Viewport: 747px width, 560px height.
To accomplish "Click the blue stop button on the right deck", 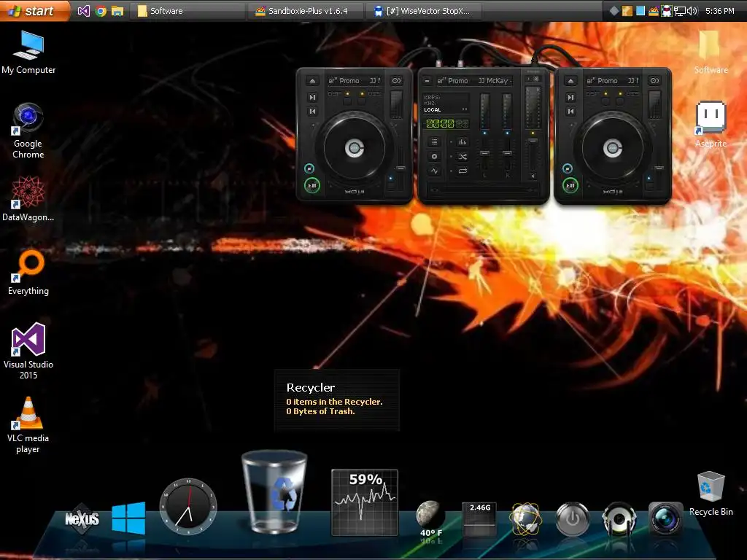I will click(568, 168).
